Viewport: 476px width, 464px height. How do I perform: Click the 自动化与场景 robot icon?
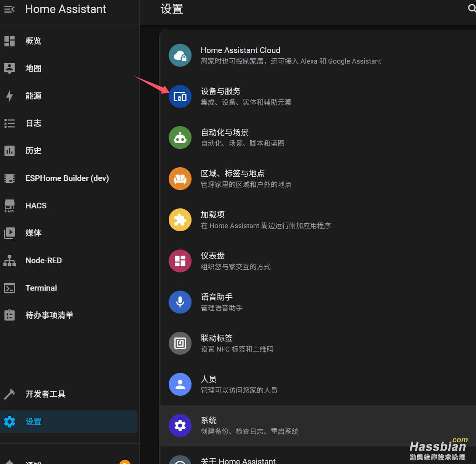180,138
